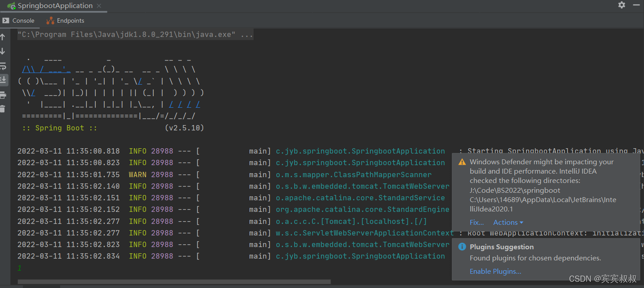Click the Console tab terminal icon
Screen dimensions: 644x288
[x=5, y=20]
